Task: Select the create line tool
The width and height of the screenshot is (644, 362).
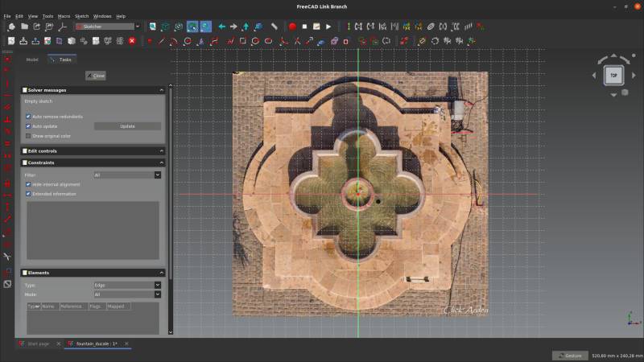Action: (162, 41)
